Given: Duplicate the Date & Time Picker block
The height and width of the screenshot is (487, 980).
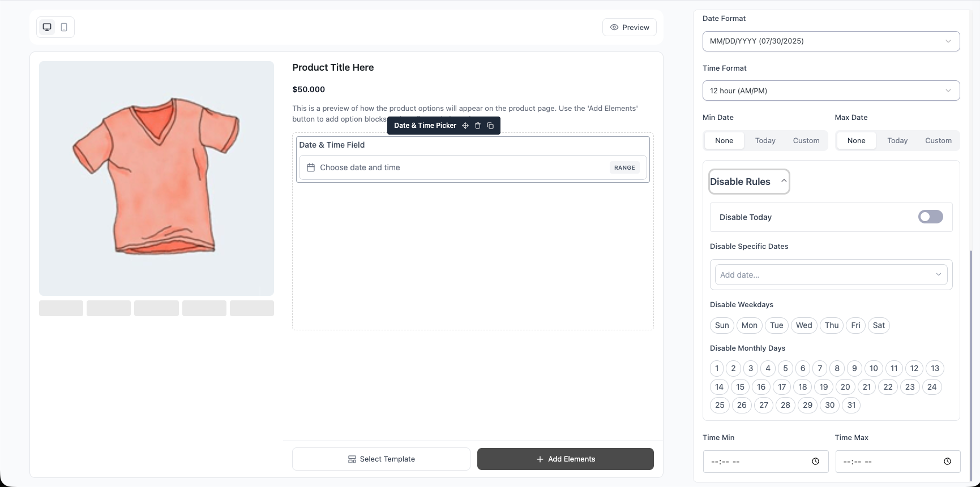Looking at the screenshot, I should [x=490, y=126].
